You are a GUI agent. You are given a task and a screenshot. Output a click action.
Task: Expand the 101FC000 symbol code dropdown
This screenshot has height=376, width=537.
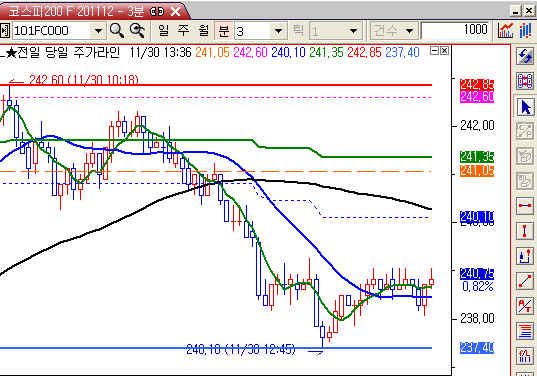pyautogui.click(x=98, y=31)
